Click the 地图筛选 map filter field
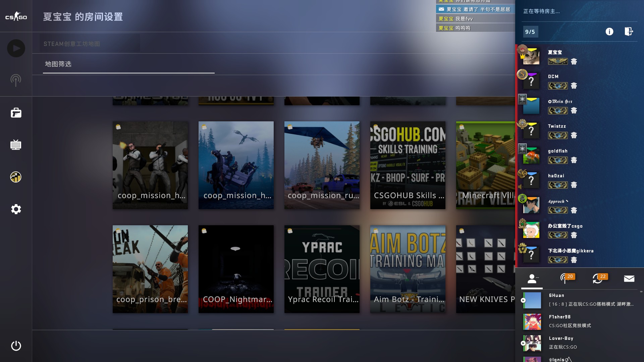 (x=128, y=64)
